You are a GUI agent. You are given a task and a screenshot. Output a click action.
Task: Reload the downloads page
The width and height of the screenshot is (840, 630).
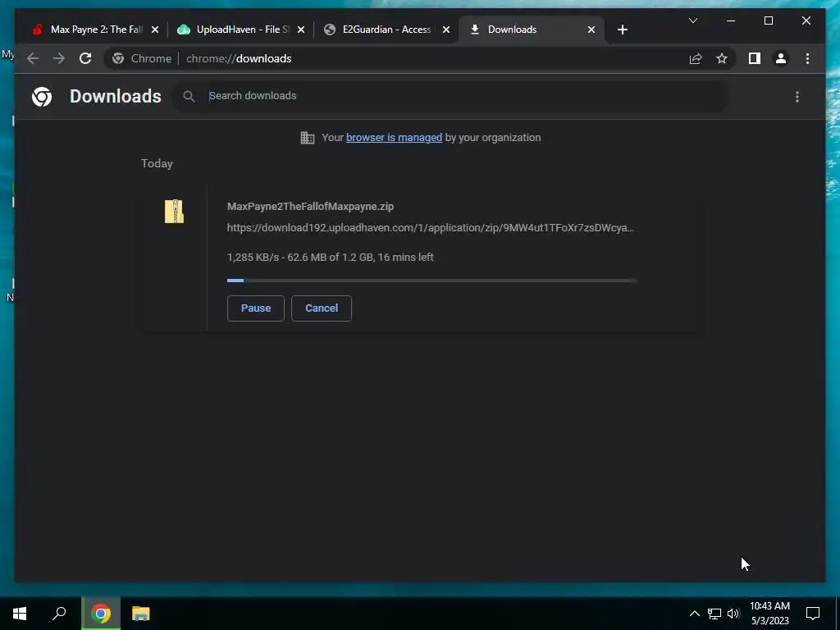click(85, 58)
